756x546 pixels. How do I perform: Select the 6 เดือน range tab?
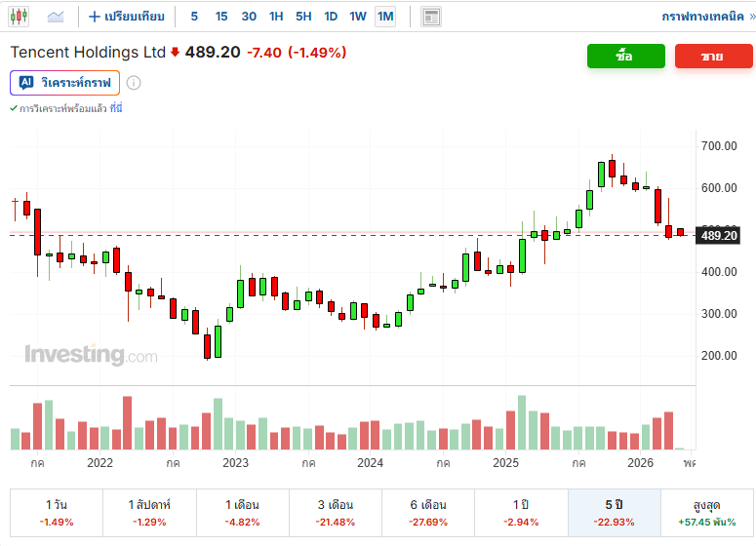[428, 513]
